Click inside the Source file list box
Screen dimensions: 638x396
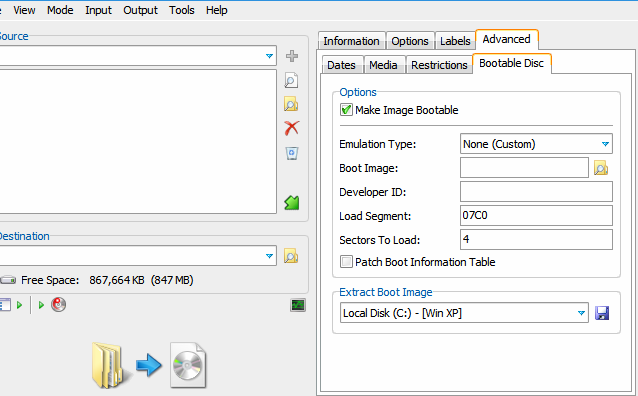tap(138, 141)
